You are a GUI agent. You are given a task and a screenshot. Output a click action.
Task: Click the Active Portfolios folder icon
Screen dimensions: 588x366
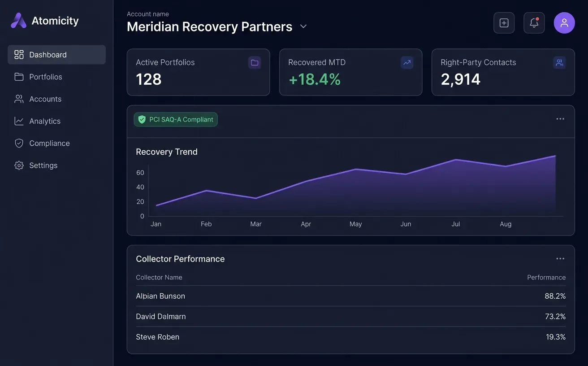point(255,63)
